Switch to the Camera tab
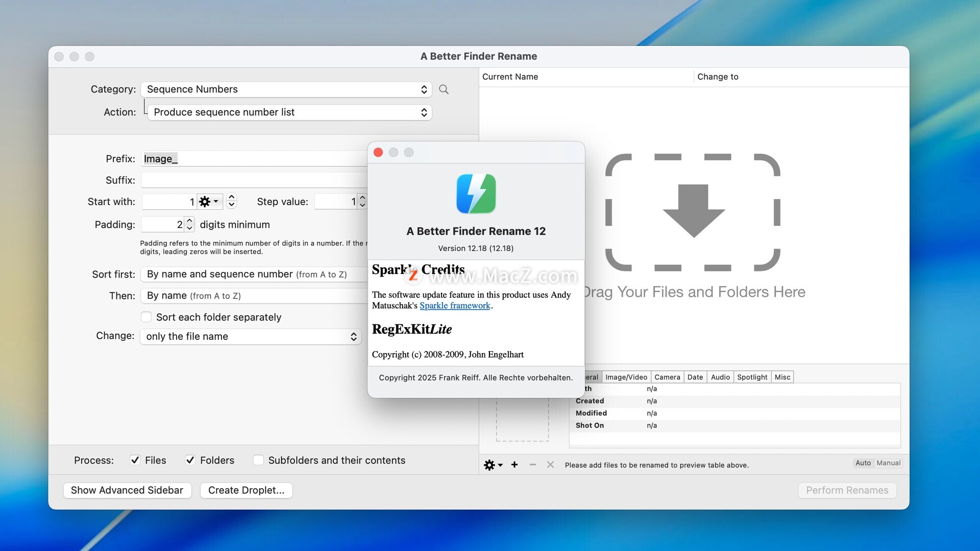The image size is (980, 551). 667,377
